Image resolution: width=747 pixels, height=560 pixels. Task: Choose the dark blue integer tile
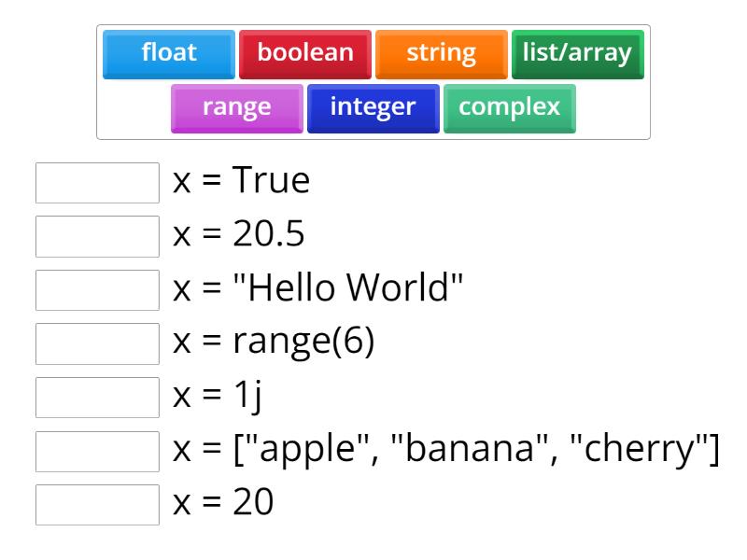[373, 107]
